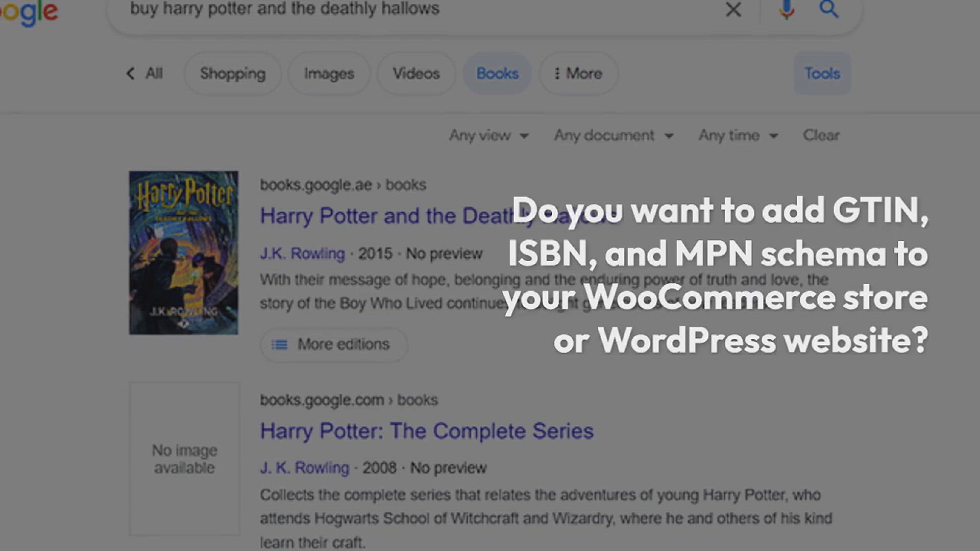
Task: Click the list icon inside More editions
Action: [279, 345]
